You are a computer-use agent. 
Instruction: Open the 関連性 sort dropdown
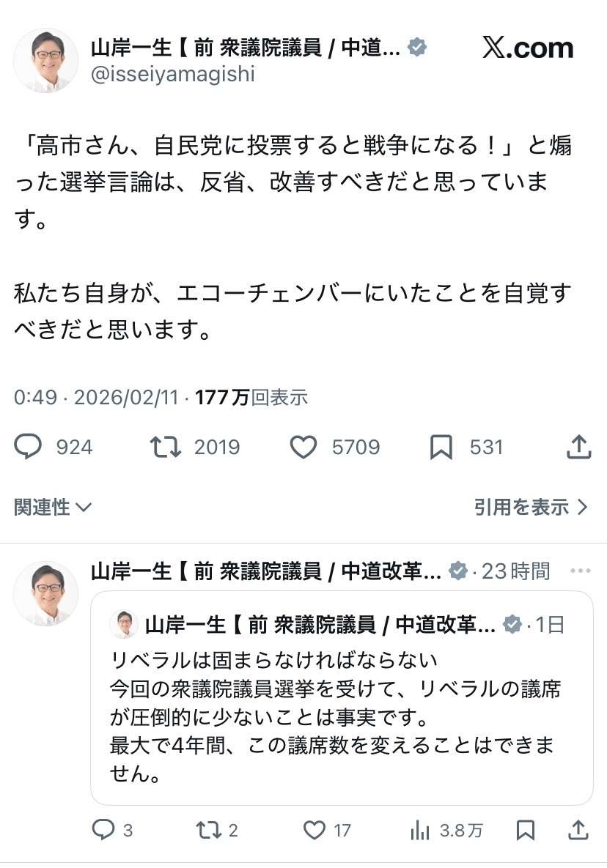(53, 506)
